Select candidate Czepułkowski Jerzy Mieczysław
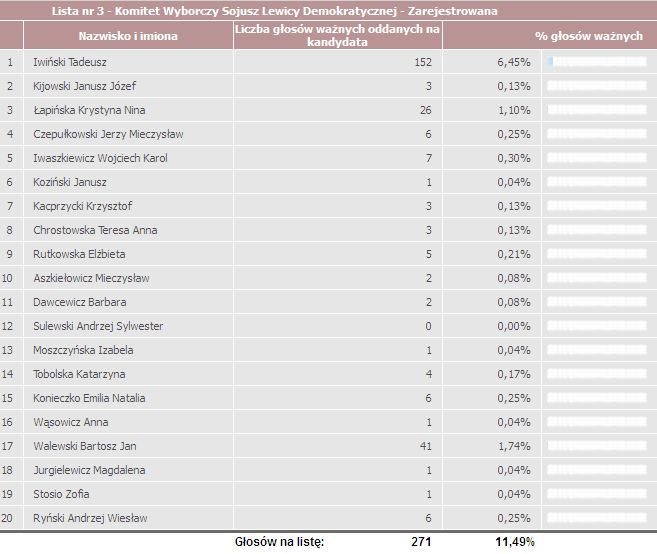 click(x=108, y=134)
